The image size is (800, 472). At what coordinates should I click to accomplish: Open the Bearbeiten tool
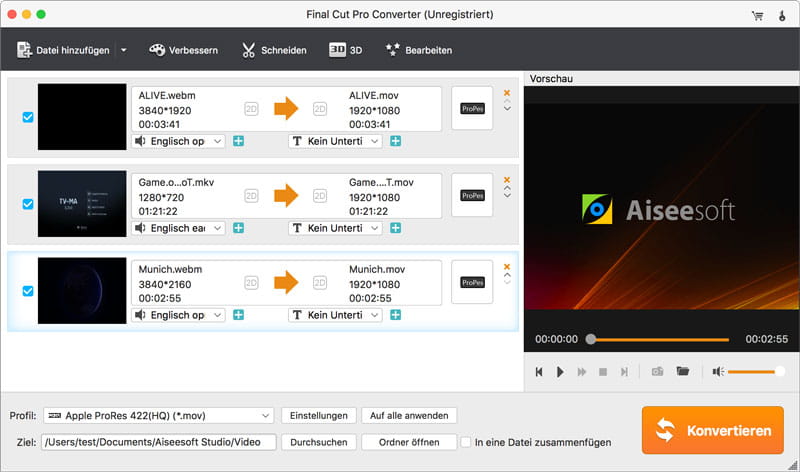pyautogui.click(x=419, y=50)
